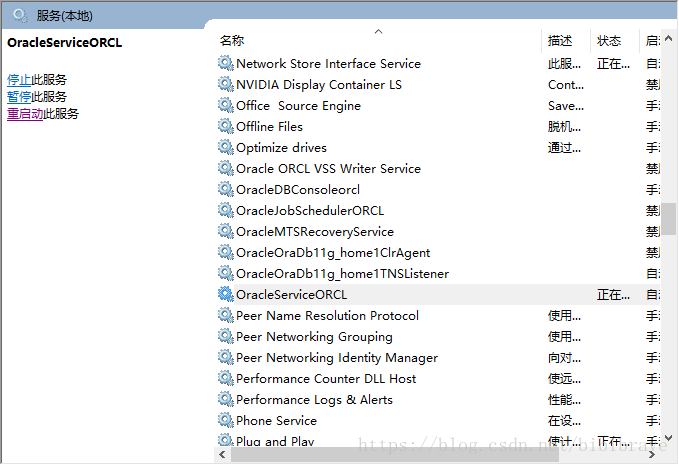The image size is (679, 465).
Task: Click gear icon beside OracleOraDb11g_home1ClrAgent
Action: point(226,252)
